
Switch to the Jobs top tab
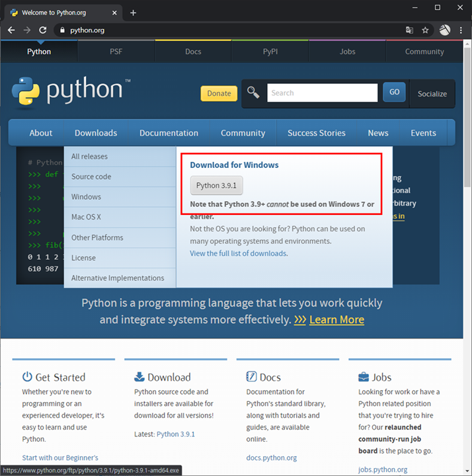point(347,52)
